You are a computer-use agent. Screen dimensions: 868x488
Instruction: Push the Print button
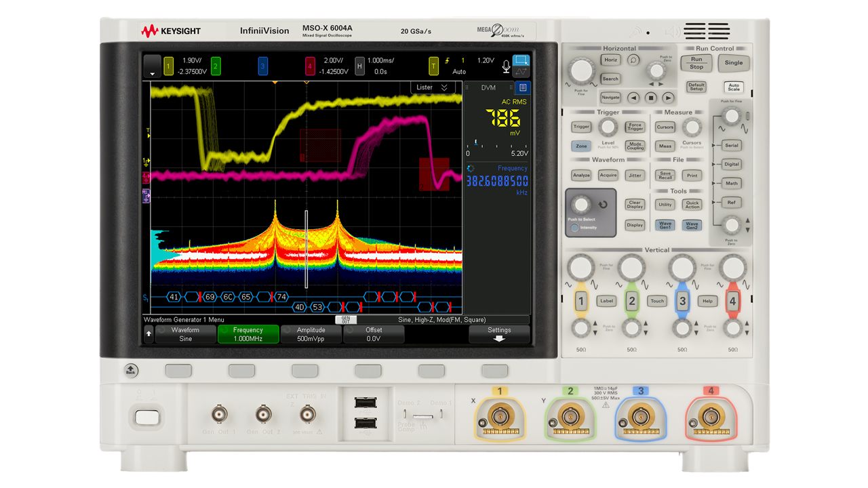point(692,175)
